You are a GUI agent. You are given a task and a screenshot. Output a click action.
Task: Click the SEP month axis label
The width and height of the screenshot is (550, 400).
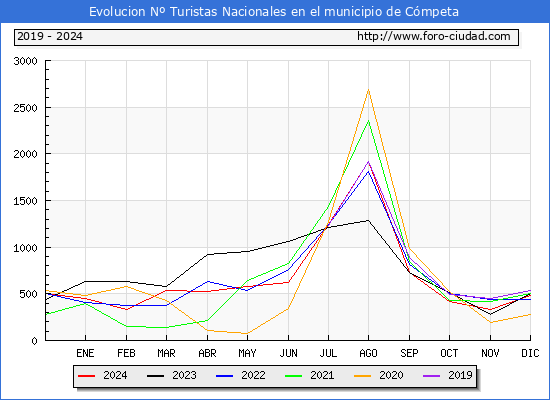(409, 353)
